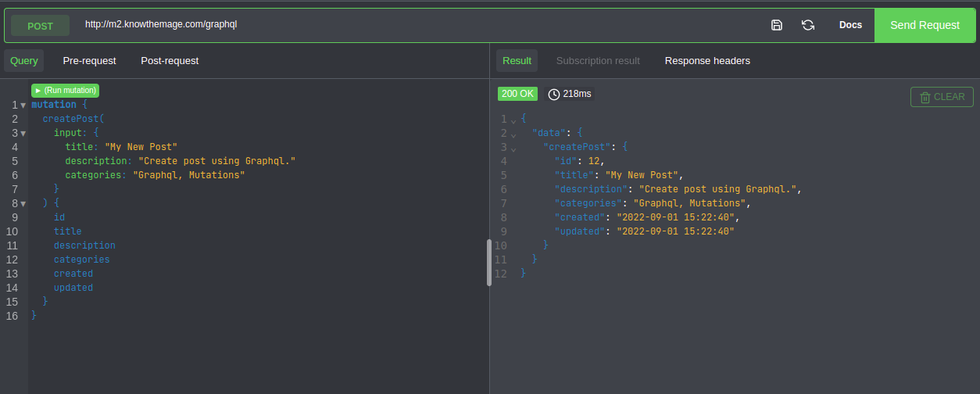This screenshot has width=980, height=394.
Task: Click query string "My New Post"
Action: pyautogui.click(x=141, y=147)
